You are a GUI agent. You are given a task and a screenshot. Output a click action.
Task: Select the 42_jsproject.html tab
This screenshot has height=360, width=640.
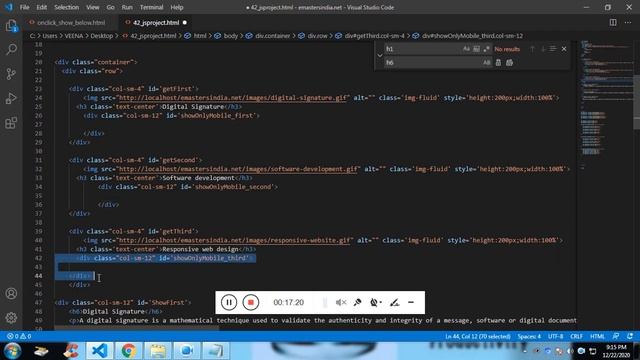156,22
